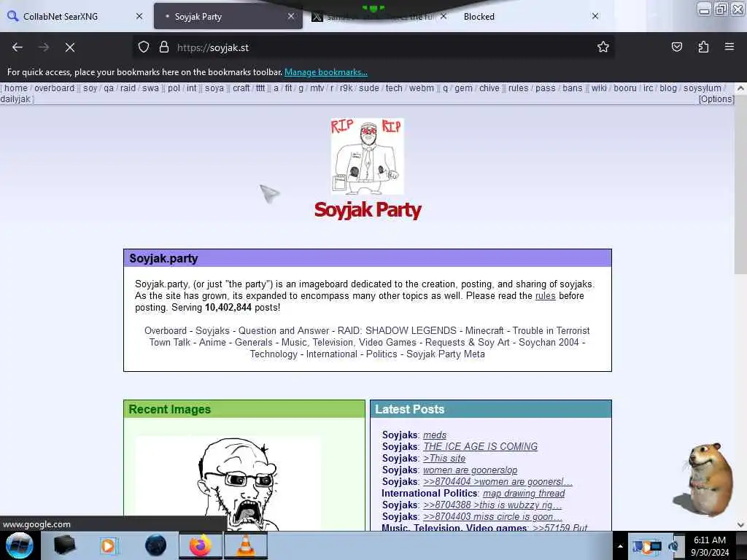
Task: Open the media player taskbar icon
Action: (108, 545)
